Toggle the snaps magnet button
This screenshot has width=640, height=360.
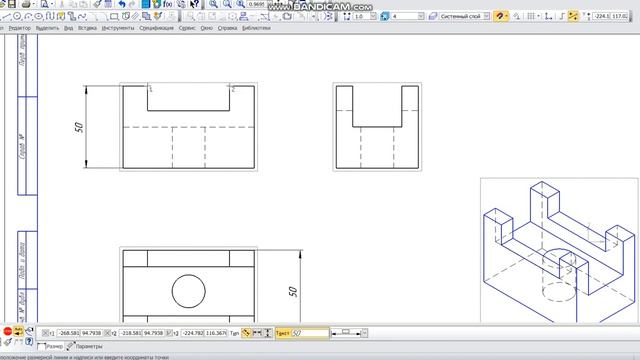coord(500,16)
